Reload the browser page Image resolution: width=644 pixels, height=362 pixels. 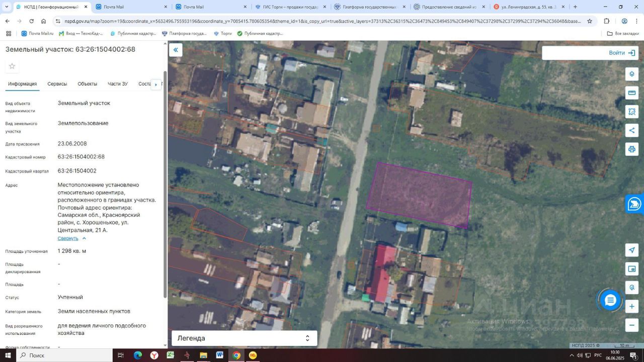pyautogui.click(x=31, y=21)
